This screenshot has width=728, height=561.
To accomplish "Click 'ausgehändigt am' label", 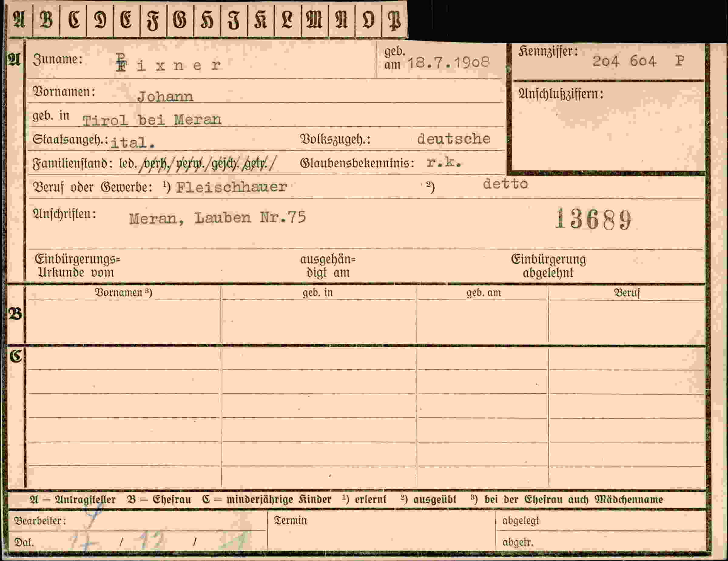I will [x=328, y=265].
